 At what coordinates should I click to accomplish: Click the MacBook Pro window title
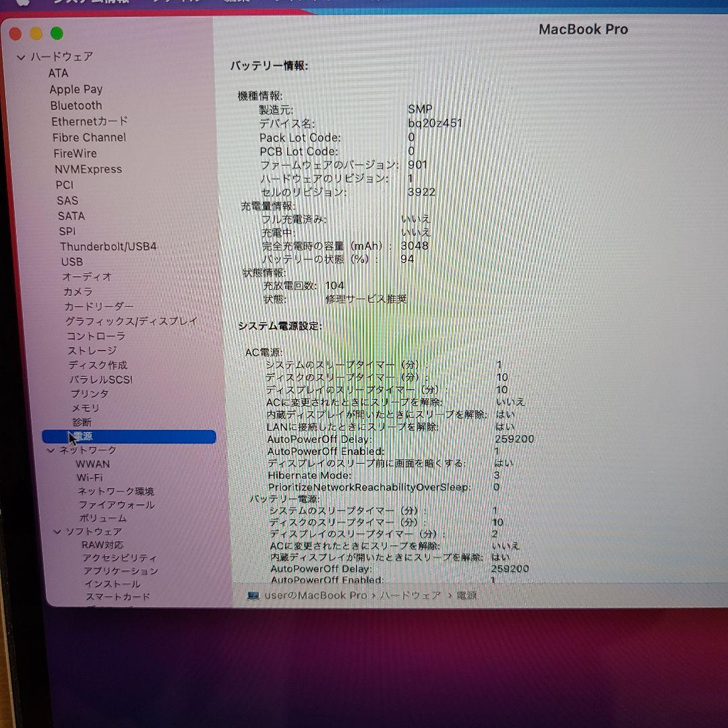(x=583, y=29)
